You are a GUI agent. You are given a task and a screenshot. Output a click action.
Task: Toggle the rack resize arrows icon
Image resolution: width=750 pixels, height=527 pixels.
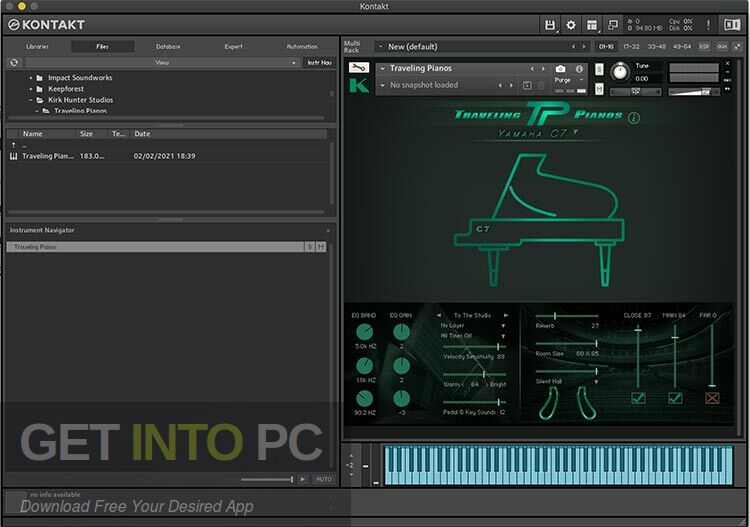pos(737,46)
